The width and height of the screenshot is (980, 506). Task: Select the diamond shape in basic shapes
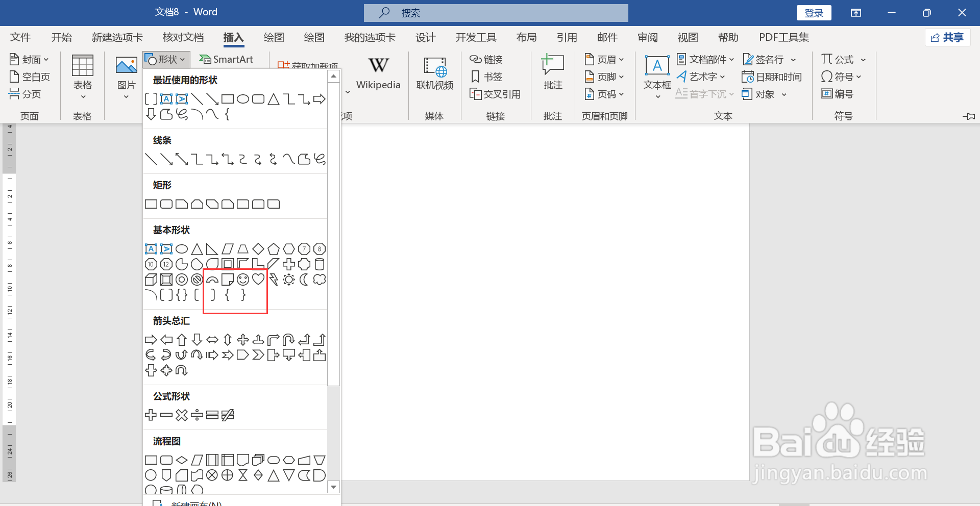click(x=258, y=249)
